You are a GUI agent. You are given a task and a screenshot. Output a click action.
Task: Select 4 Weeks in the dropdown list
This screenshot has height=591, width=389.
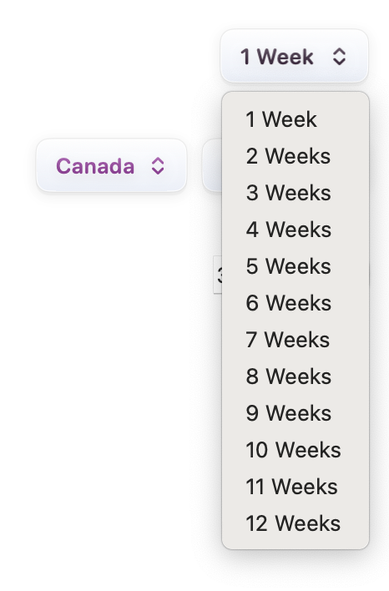pos(296,230)
